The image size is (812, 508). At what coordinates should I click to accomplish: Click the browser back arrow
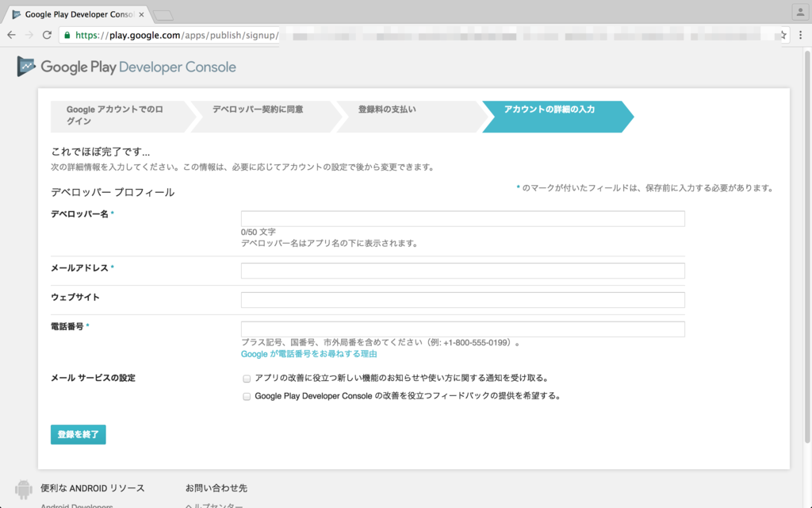coord(11,35)
